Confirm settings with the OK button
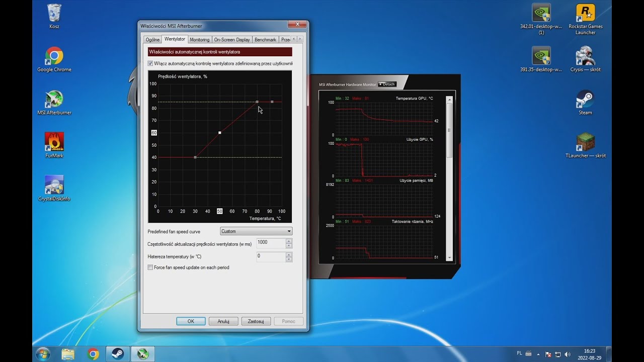Screen dimensions: 644x362 (x=191, y=321)
